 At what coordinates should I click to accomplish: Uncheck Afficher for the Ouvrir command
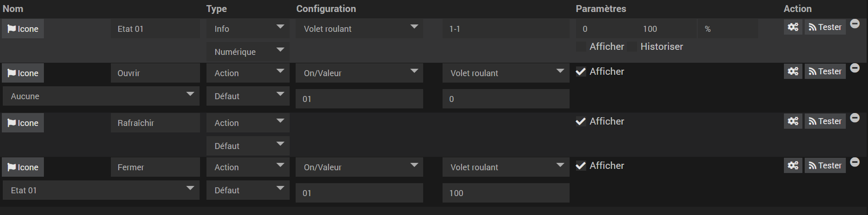coord(581,72)
